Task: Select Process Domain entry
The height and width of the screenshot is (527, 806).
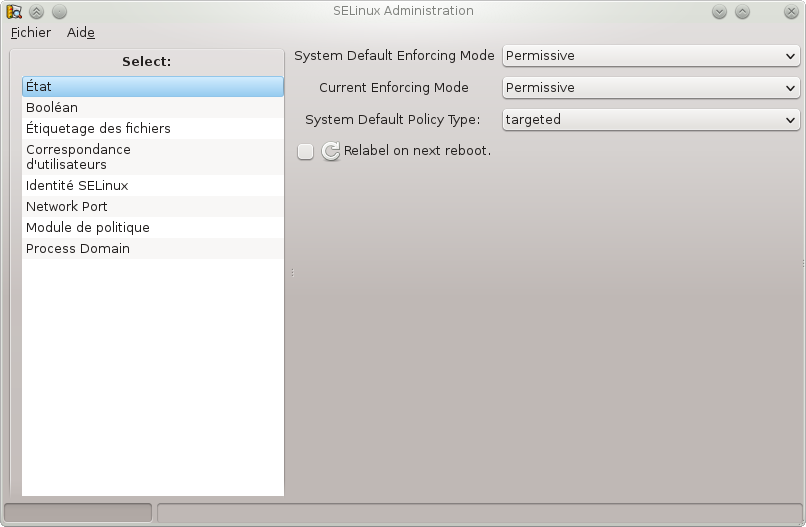Action: point(153,249)
